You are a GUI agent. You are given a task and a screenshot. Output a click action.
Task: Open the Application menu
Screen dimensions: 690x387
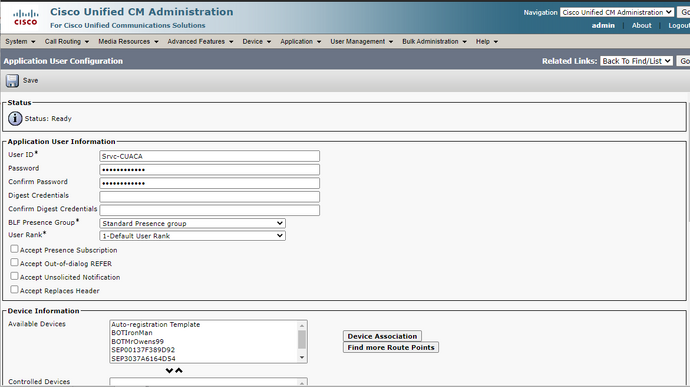coord(301,41)
